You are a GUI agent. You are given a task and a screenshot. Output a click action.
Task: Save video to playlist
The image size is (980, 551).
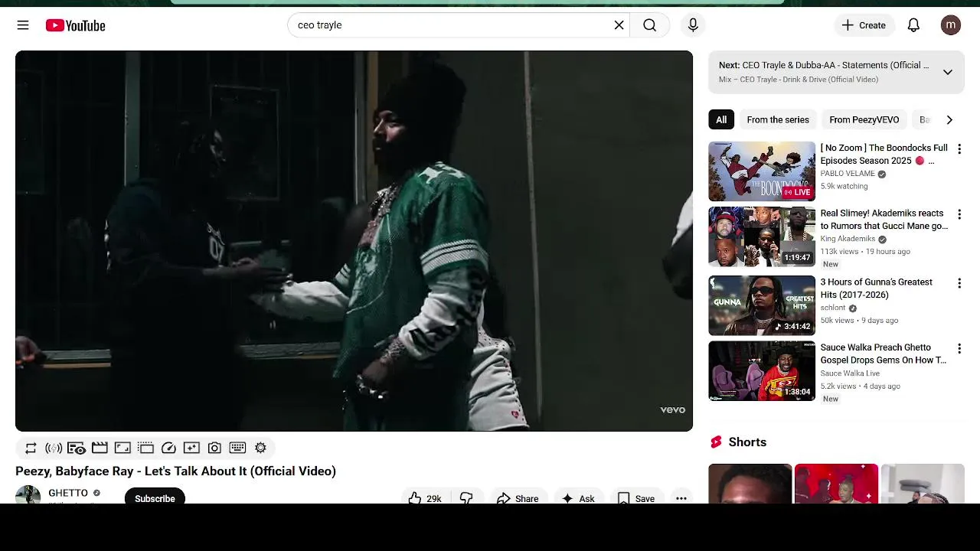636,498
